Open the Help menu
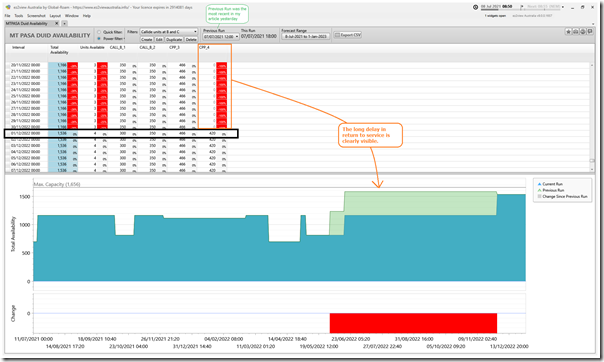Viewport: 604px width, 362px height. click(87, 16)
